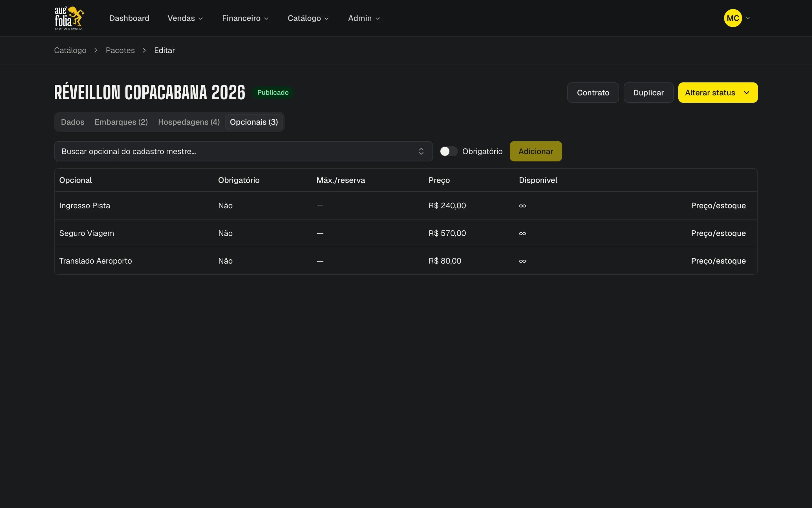Go to Pacotes in breadcrumb
Viewport: 812px width, 508px height.
tap(120, 51)
